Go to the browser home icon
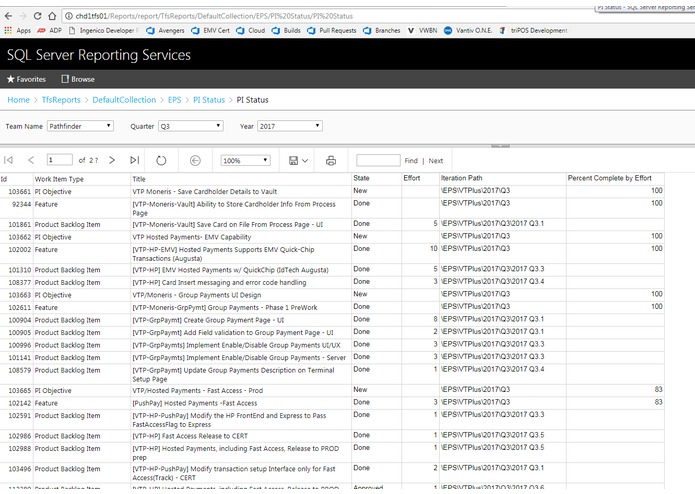 point(52,16)
